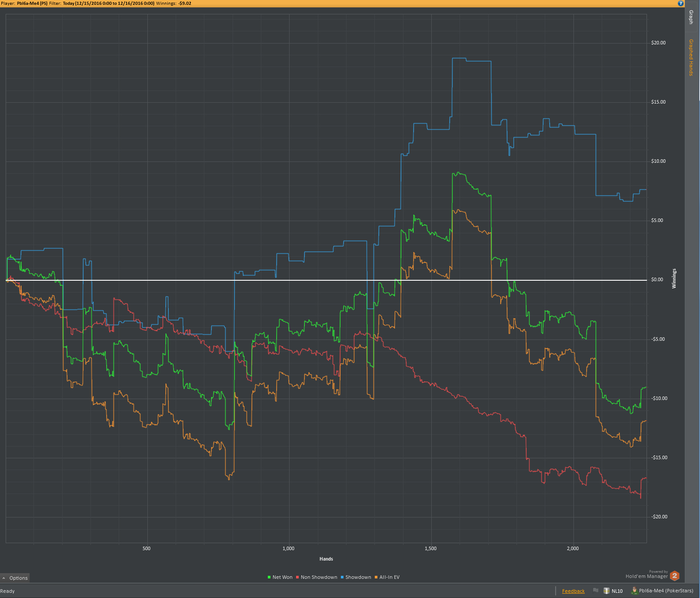Click the Ready status text
Viewport: 700px width, 598px height.
click(8, 591)
